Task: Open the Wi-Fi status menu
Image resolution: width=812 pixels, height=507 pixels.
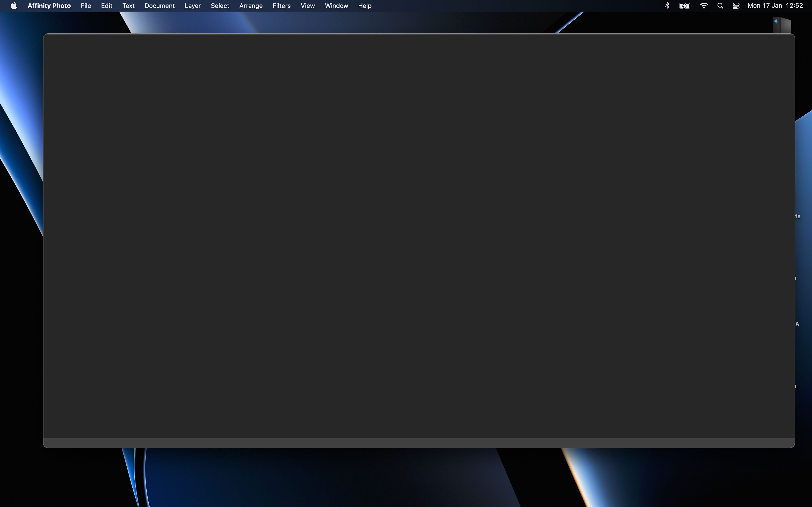Action: [x=704, y=6]
